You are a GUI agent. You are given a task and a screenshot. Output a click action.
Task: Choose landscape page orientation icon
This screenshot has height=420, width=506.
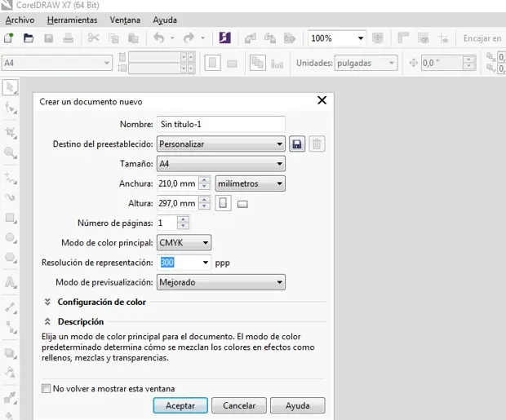[242, 204]
